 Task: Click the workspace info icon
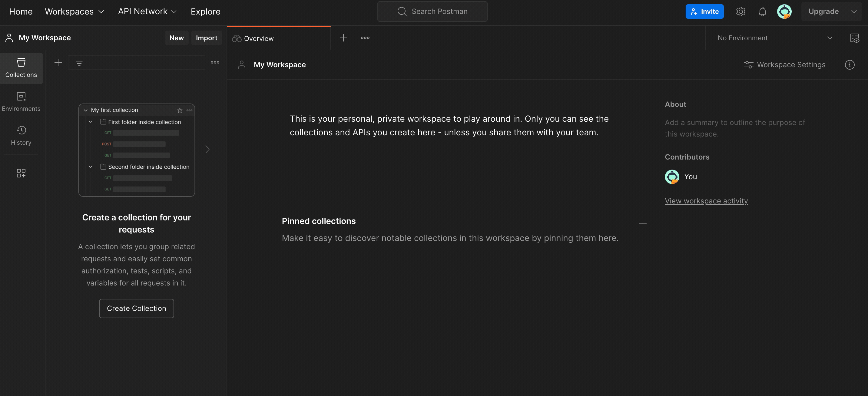[x=850, y=65]
